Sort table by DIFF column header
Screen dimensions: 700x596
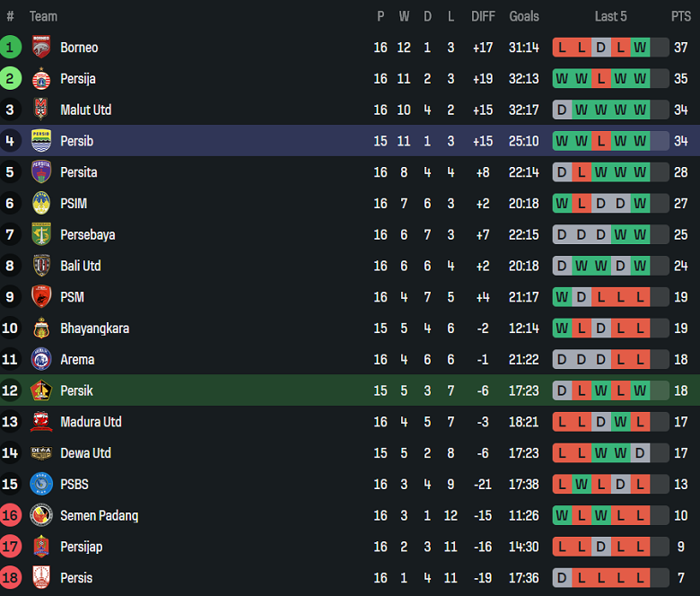(483, 16)
